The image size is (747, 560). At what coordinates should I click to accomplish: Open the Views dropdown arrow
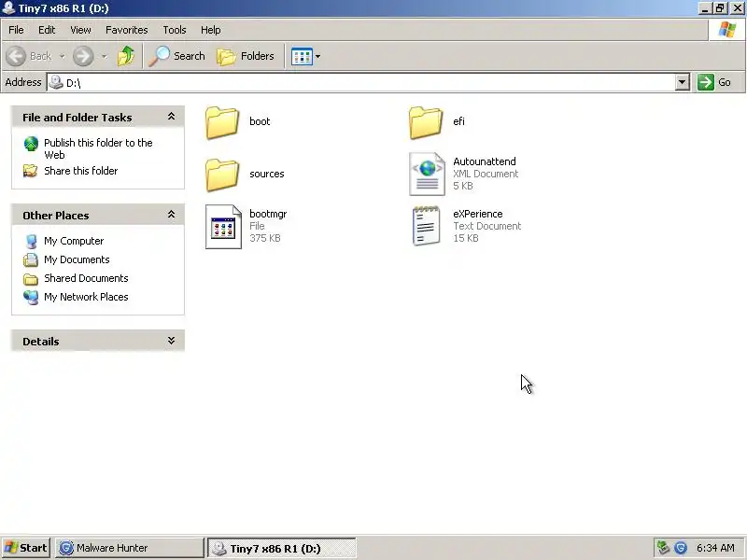tap(317, 57)
